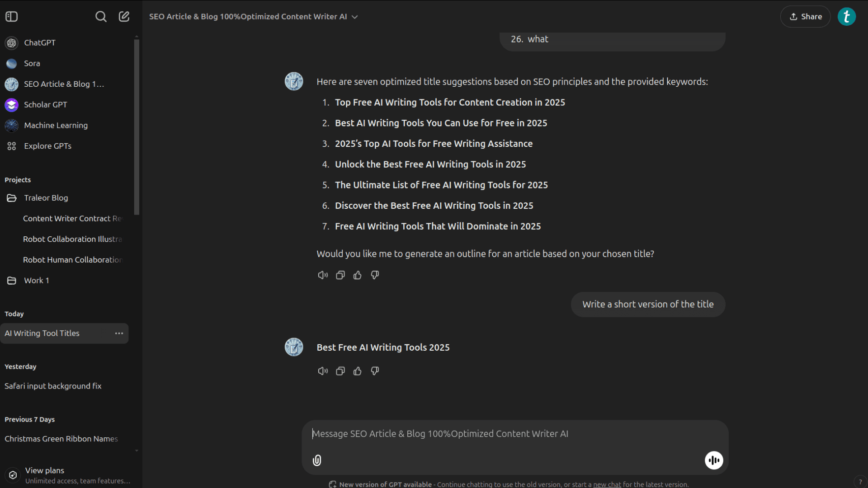Open Explore GPTs from the sidebar
Viewport: 868px width, 488px height.
pos(47,145)
